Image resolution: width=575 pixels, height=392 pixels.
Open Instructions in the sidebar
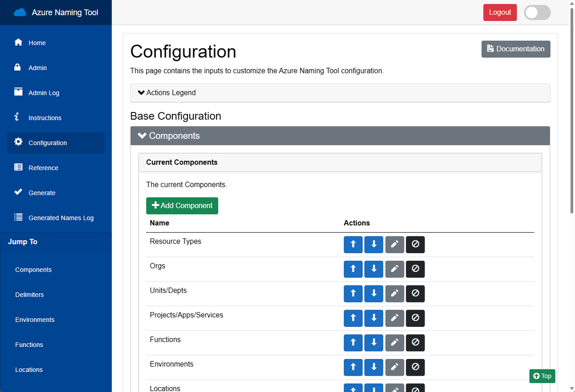pos(56,118)
